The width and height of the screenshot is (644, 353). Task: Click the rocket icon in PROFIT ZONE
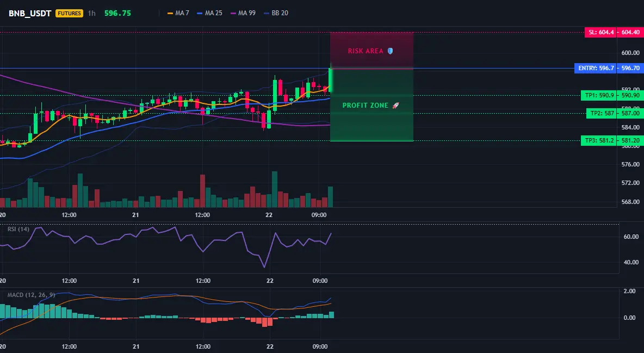pos(395,105)
